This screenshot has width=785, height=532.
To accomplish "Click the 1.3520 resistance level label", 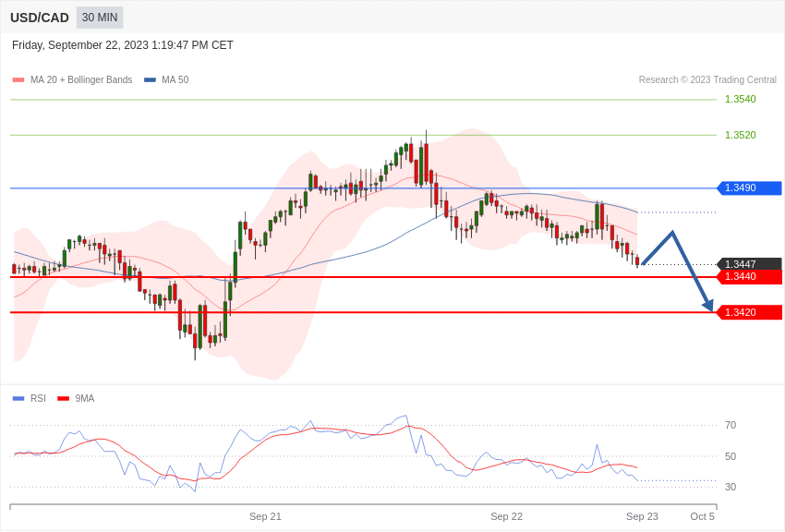I will 741,135.
